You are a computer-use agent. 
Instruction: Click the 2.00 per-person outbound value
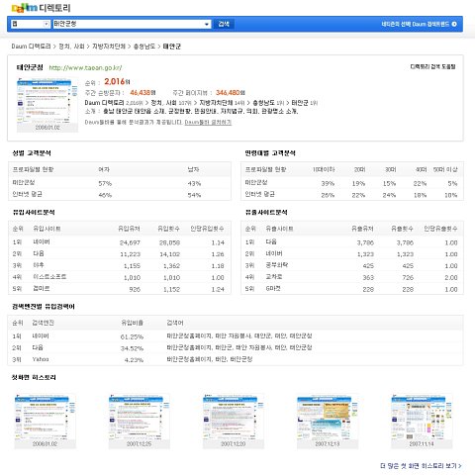coord(451,278)
